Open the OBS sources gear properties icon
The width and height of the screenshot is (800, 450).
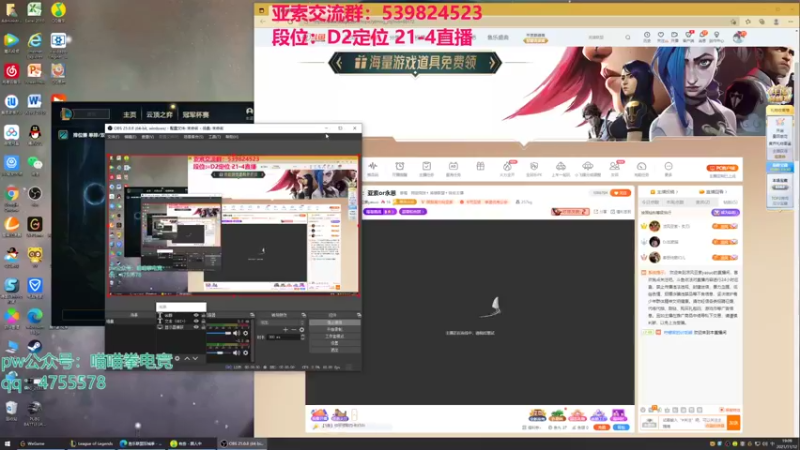coord(177,359)
